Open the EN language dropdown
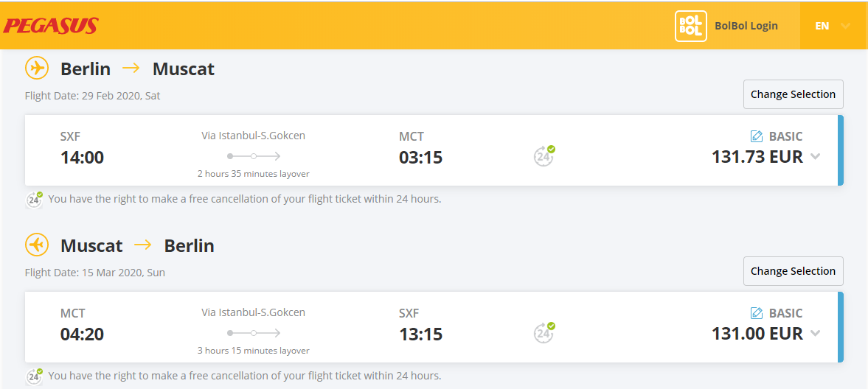 (x=833, y=26)
